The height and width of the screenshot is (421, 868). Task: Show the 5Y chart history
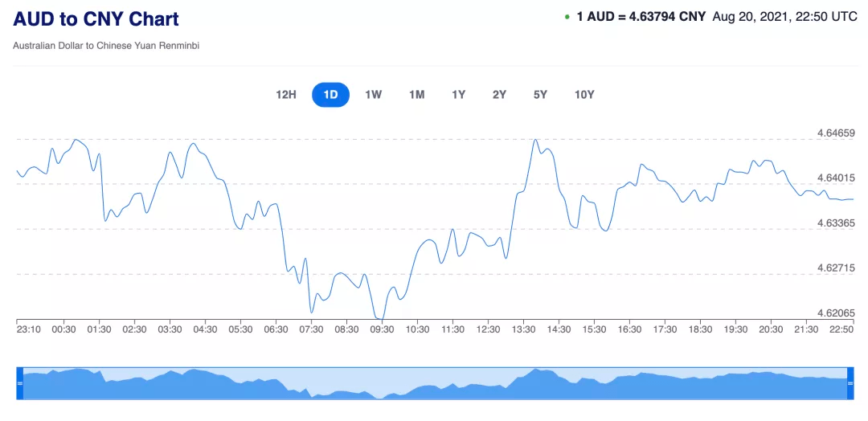coord(540,95)
